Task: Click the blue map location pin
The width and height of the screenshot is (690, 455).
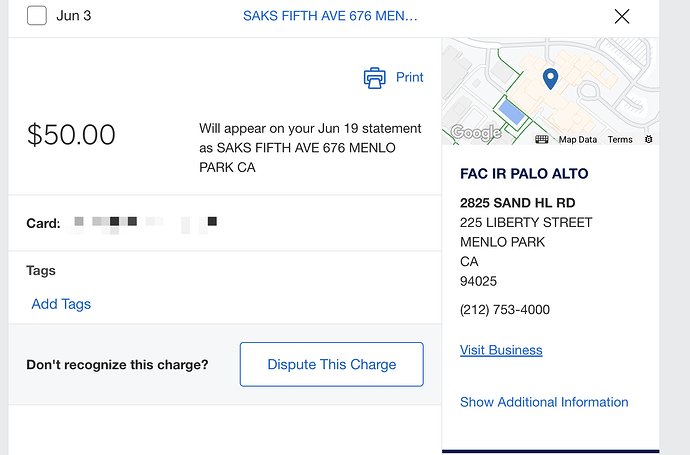Action: 549,78
